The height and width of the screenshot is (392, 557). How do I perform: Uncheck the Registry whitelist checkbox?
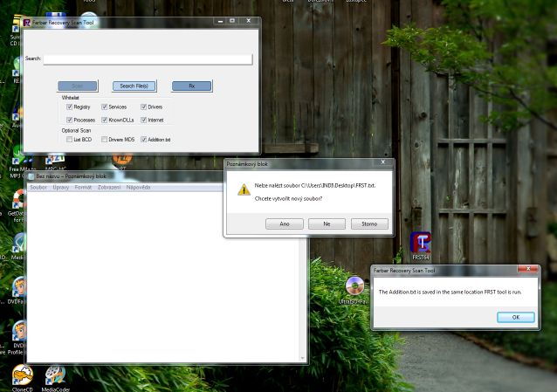click(x=70, y=107)
